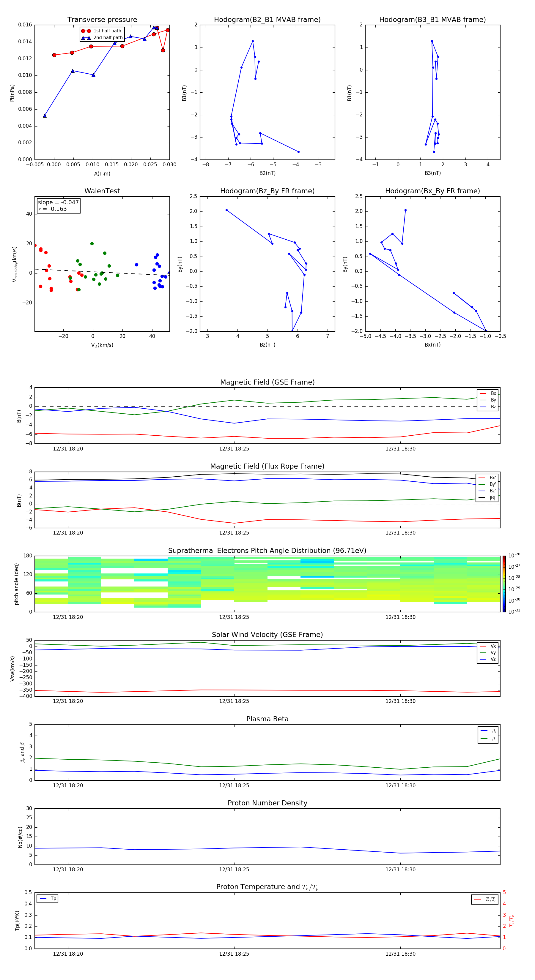
Task: Click the 10^-31 colorbar label
Action: [514, 611]
